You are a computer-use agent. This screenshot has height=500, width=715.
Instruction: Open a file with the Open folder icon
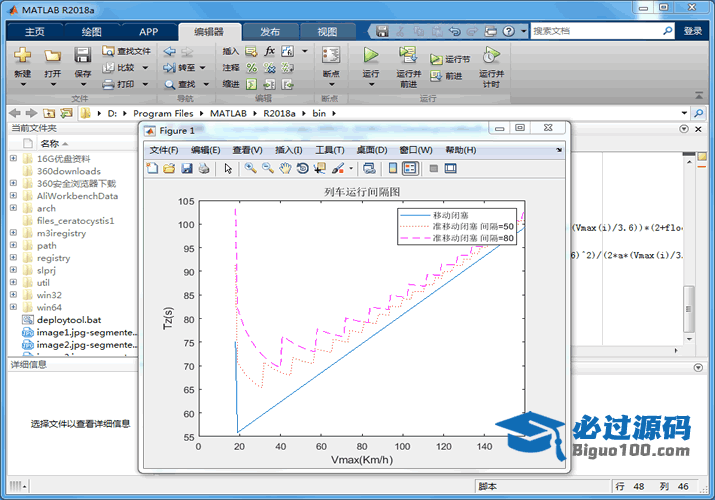click(x=52, y=56)
